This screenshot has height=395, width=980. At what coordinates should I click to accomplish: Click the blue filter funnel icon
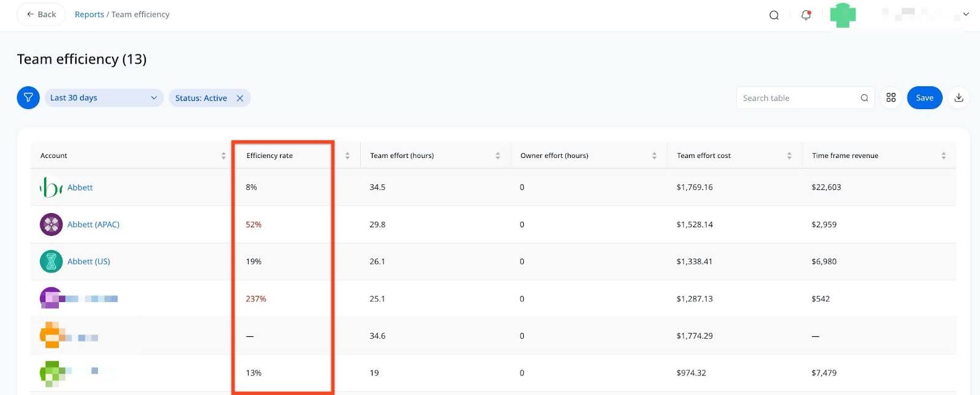(28, 98)
